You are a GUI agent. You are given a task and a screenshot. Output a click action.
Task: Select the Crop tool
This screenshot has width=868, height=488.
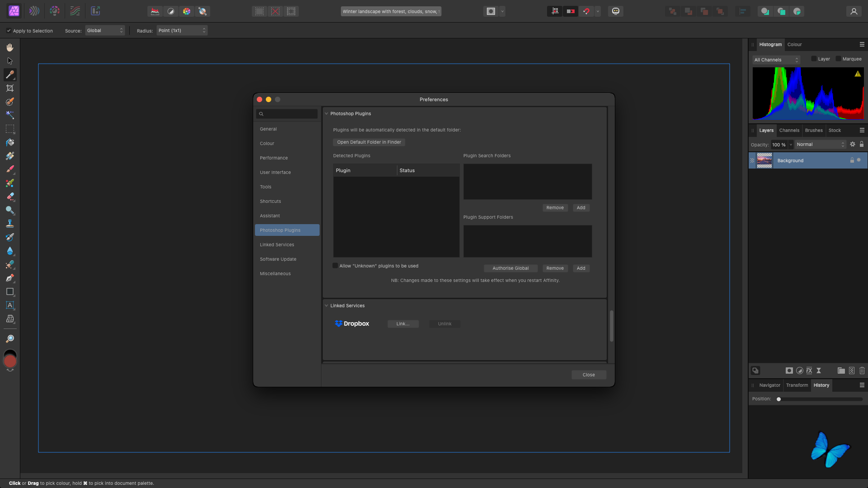10,88
